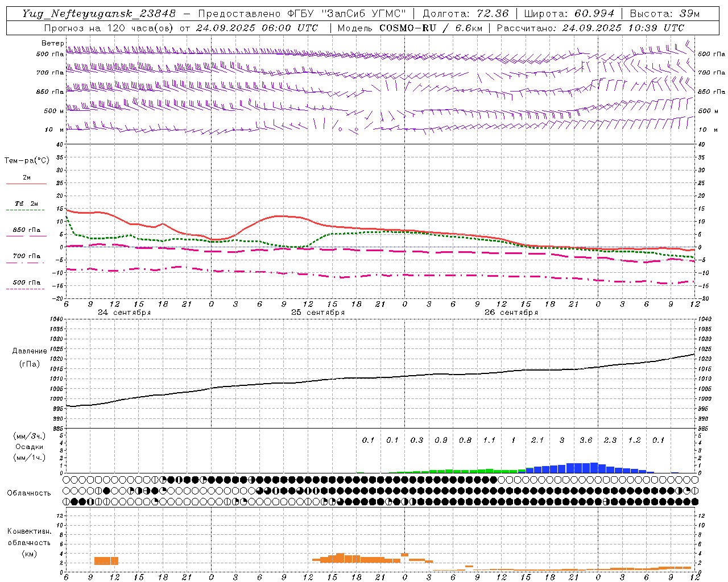Click the (мм/3ч.) unit label
The height and width of the screenshot is (582, 728).
coord(29,436)
